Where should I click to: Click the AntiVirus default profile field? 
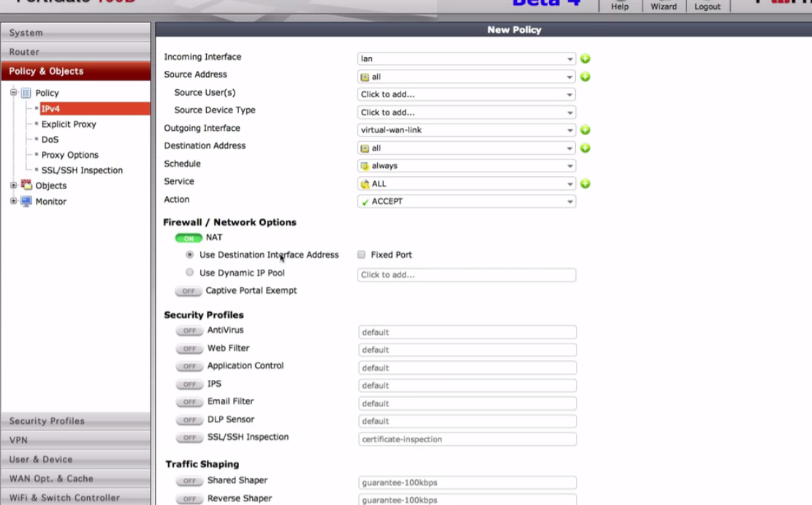click(x=467, y=332)
